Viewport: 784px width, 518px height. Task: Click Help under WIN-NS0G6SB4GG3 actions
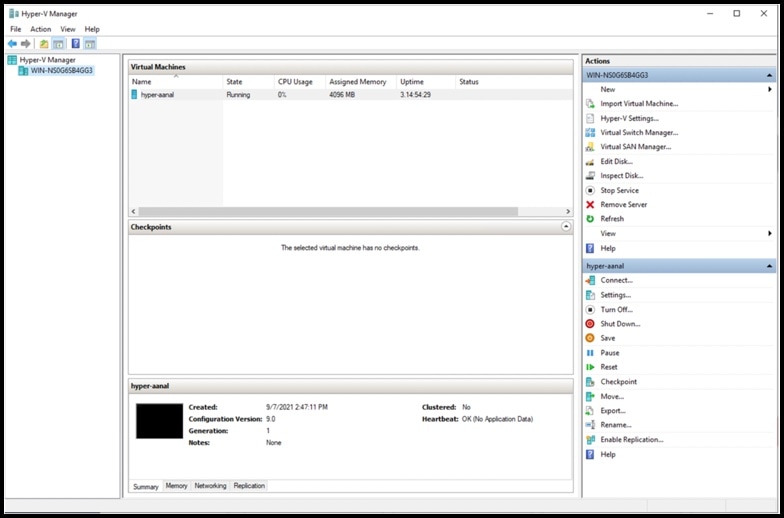pos(608,248)
